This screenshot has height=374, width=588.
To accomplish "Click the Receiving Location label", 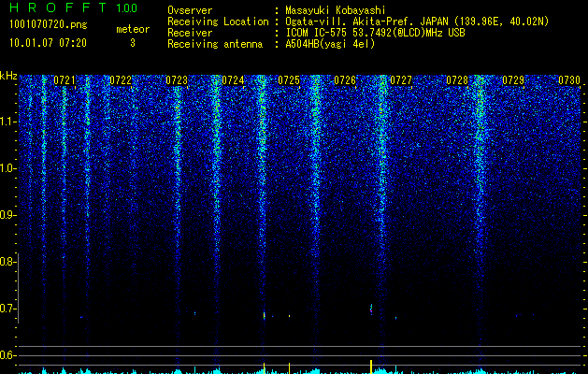I will [218, 22].
